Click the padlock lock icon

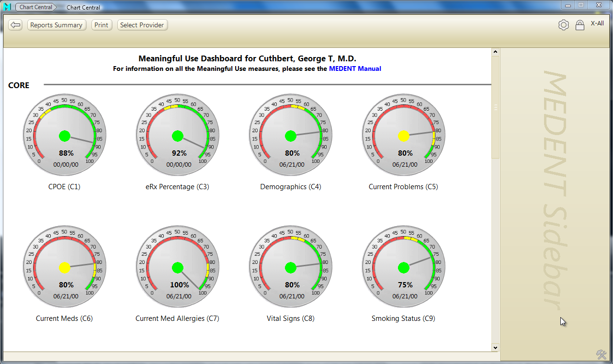click(579, 25)
